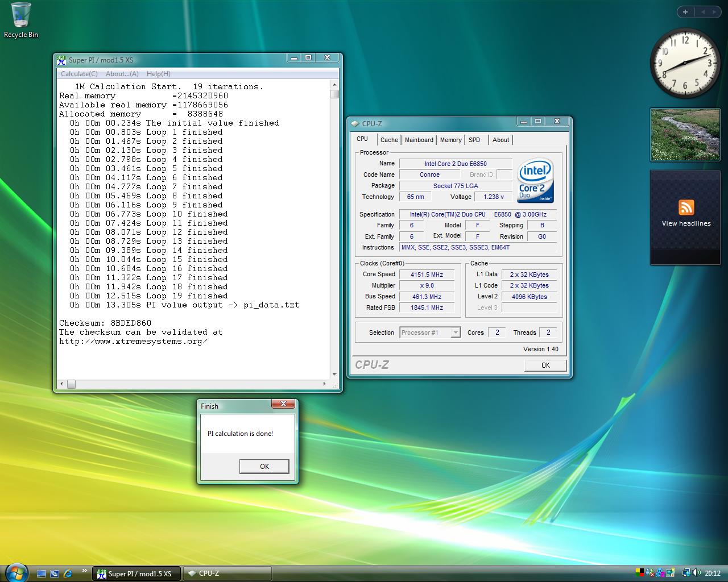Click the Instructions field listing MMX, SSE

click(x=478, y=247)
